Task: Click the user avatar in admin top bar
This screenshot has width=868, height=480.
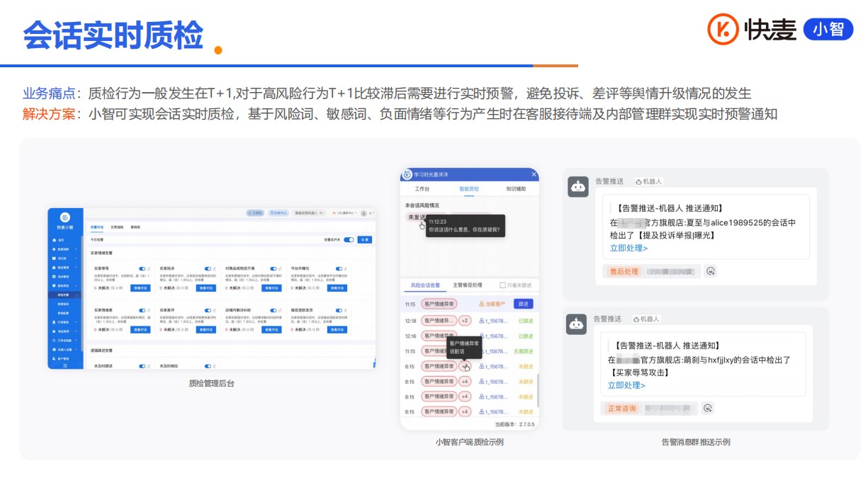Action: [x=363, y=213]
